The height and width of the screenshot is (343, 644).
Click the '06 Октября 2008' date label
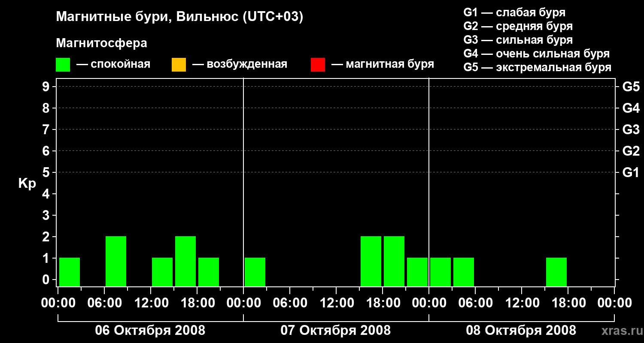[150, 331]
